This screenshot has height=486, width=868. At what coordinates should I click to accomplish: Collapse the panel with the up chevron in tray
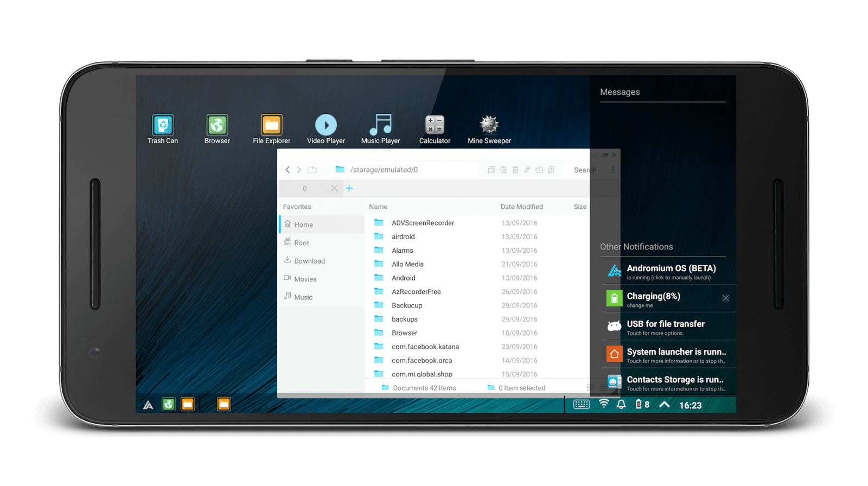click(665, 405)
